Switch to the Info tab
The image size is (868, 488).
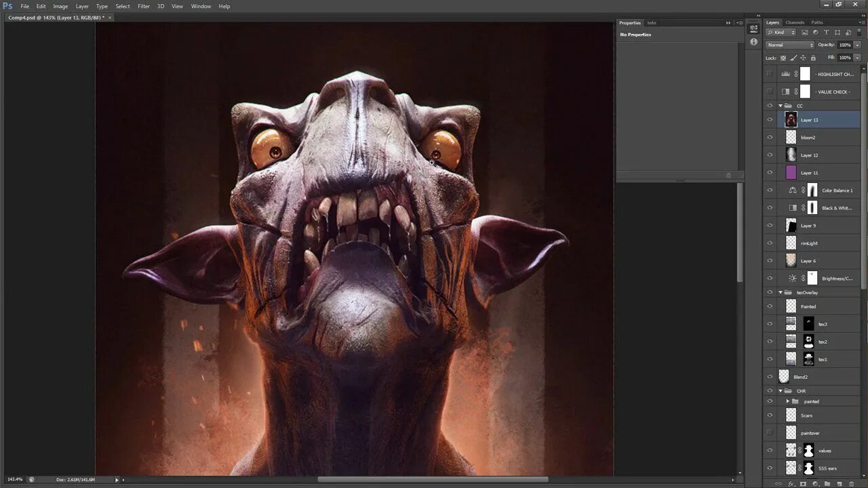(x=652, y=23)
